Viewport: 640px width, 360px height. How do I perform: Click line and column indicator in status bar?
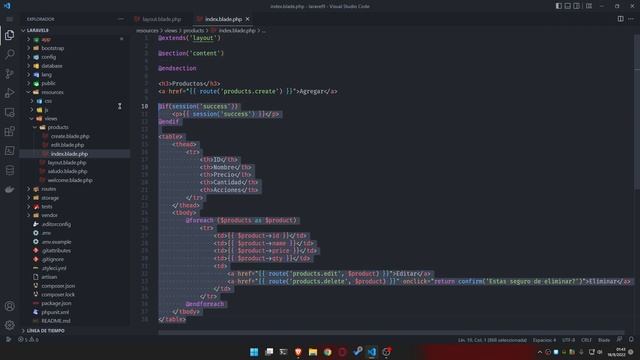492,340
